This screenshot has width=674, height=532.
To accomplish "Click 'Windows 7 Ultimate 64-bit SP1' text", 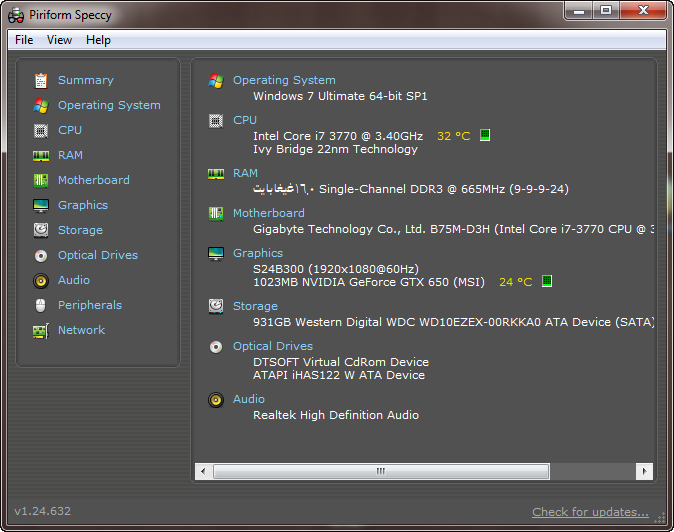I will (x=340, y=96).
